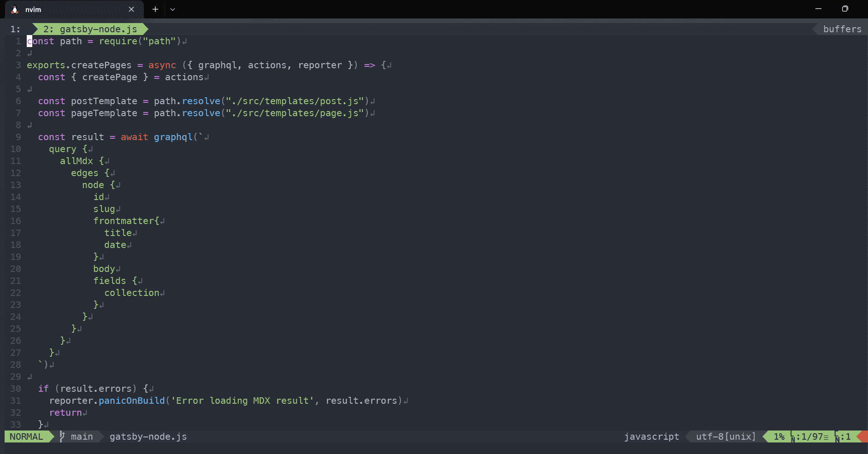Close the nvim terminal tab

131,9
